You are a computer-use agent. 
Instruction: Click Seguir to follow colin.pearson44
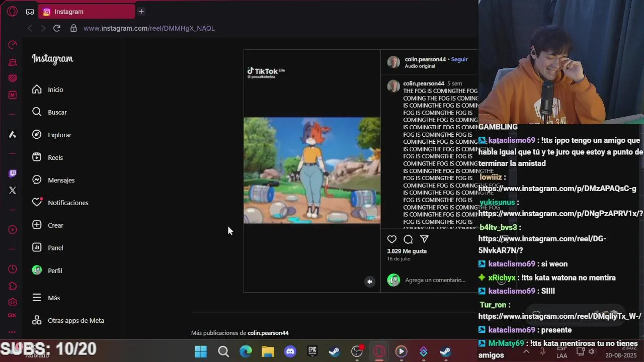click(459, 59)
